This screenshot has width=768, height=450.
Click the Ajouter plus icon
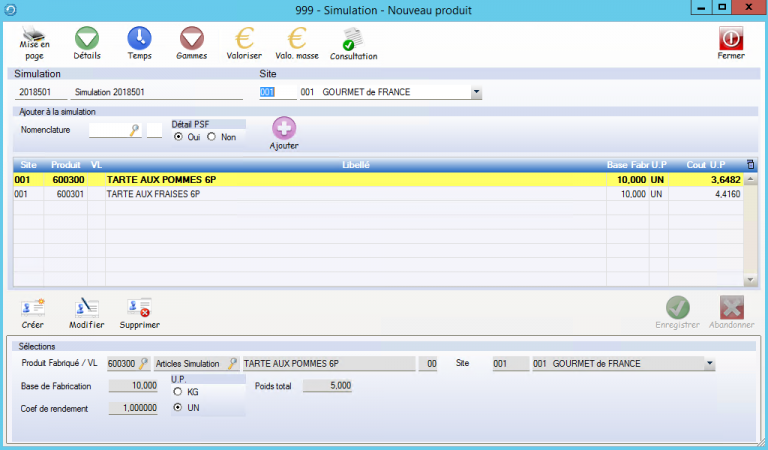[x=284, y=129]
